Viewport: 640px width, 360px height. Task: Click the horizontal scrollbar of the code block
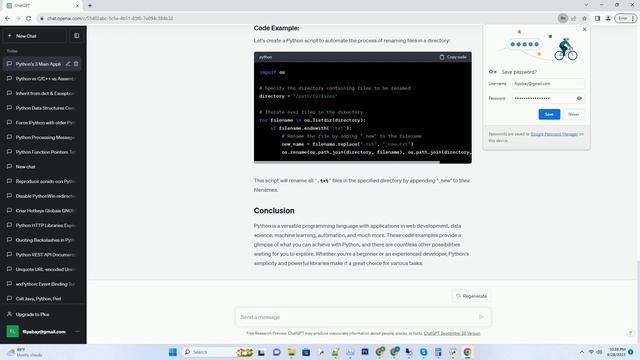pos(347,162)
